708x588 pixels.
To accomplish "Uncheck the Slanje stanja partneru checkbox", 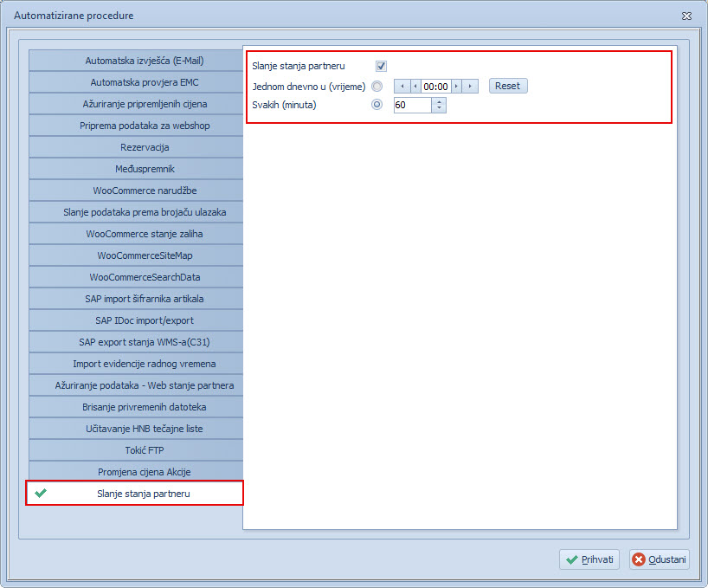I will 381,66.
